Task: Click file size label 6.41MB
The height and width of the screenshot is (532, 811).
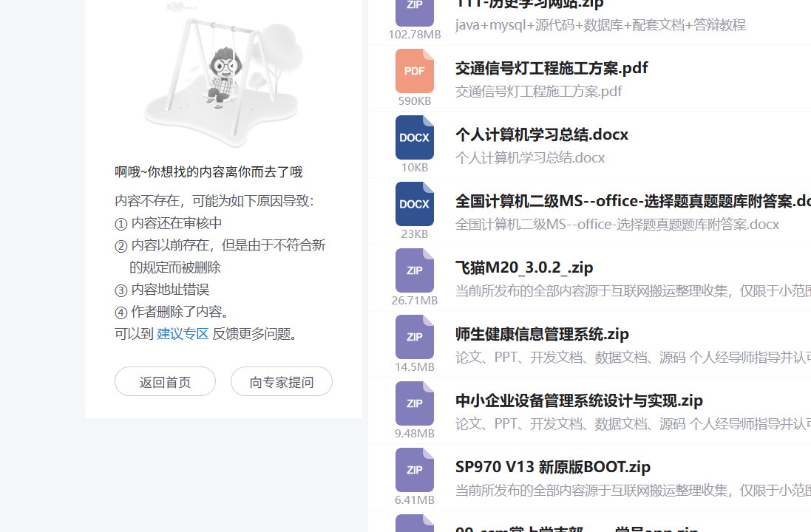Action: (414, 500)
